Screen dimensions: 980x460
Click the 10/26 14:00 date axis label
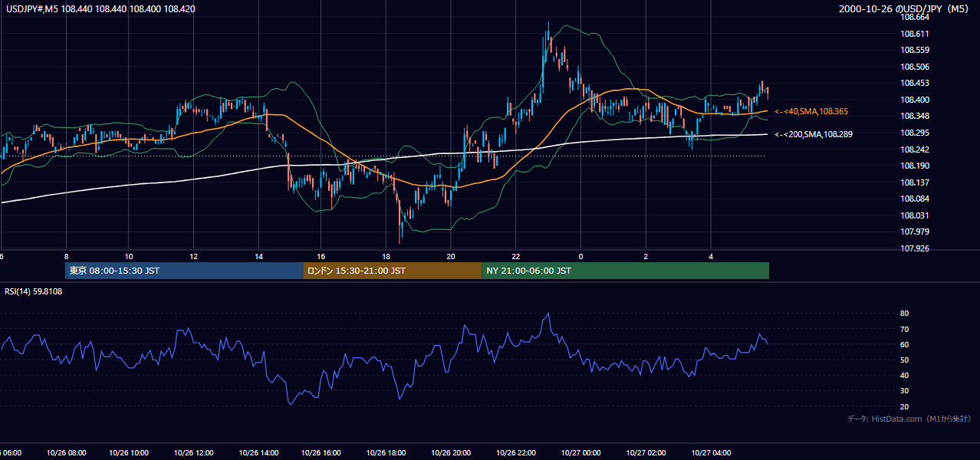pos(259,453)
